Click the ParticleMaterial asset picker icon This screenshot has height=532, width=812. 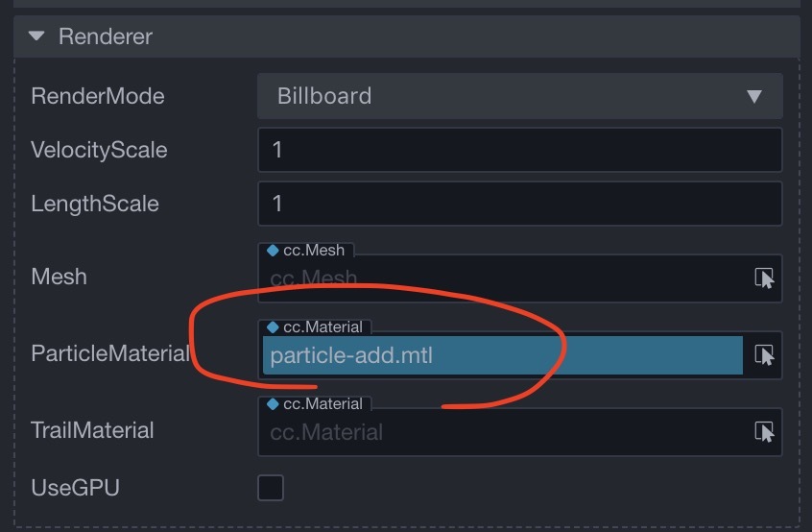point(764,355)
